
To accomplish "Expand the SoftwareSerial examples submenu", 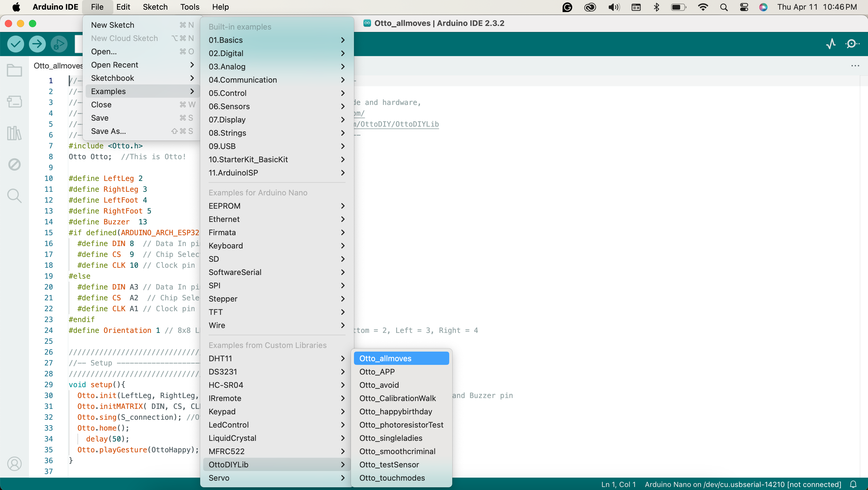I will [277, 272].
